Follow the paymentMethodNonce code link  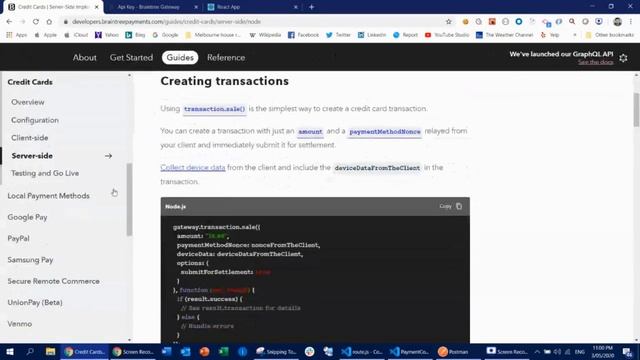pyautogui.click(x=384, y=131)
